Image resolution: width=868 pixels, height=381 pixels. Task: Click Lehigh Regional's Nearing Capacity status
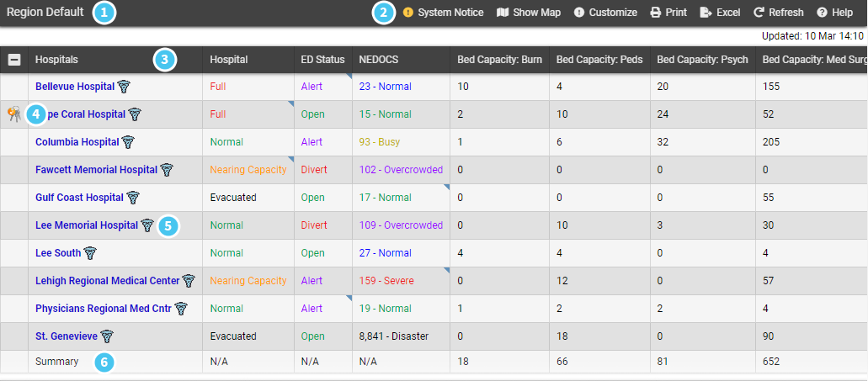point(248,281)
